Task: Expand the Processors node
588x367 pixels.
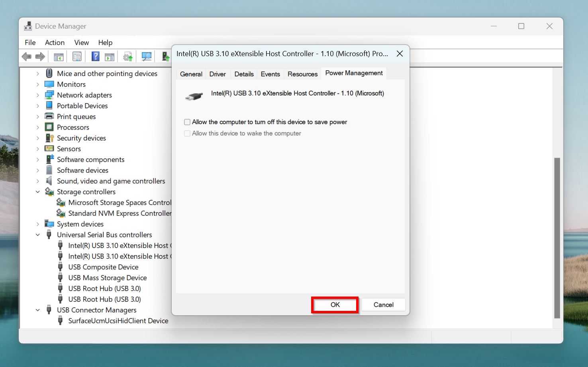Action: (38, 127)
